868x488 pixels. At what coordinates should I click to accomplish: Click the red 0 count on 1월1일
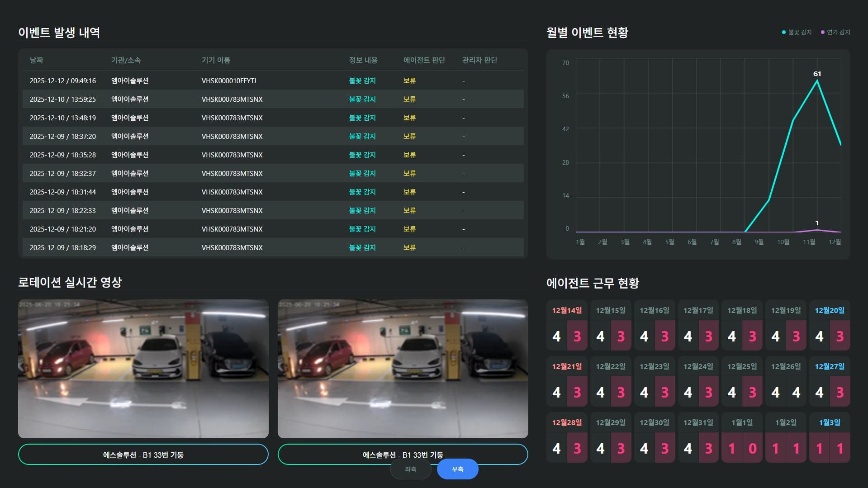point(752,448)
